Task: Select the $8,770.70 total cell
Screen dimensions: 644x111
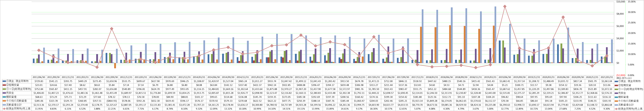Action: tap(417, 105)
